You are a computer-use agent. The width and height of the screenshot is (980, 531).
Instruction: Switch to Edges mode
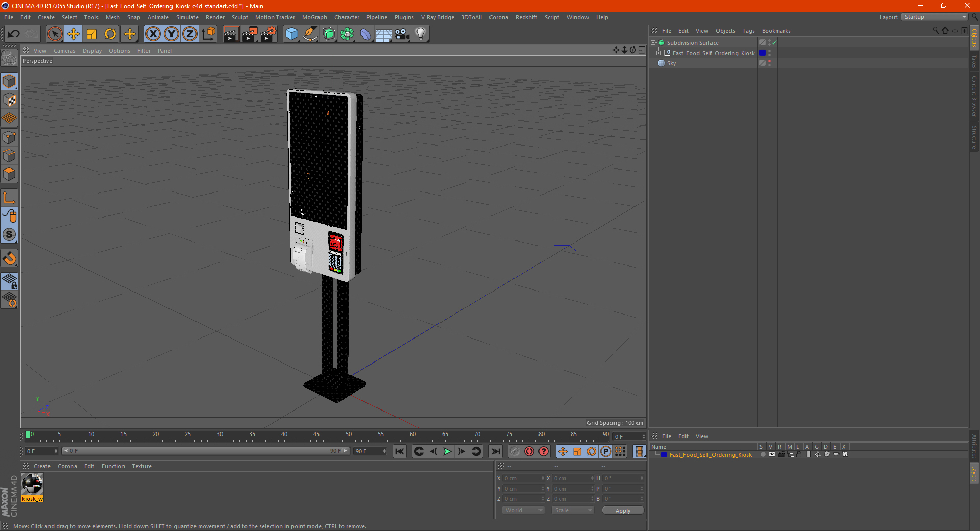[9, 156]
